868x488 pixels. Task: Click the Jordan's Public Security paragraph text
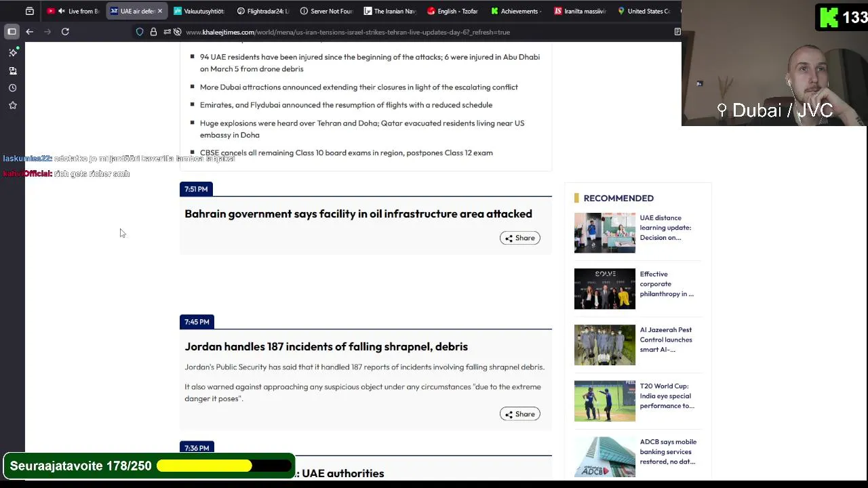(364, 367)
